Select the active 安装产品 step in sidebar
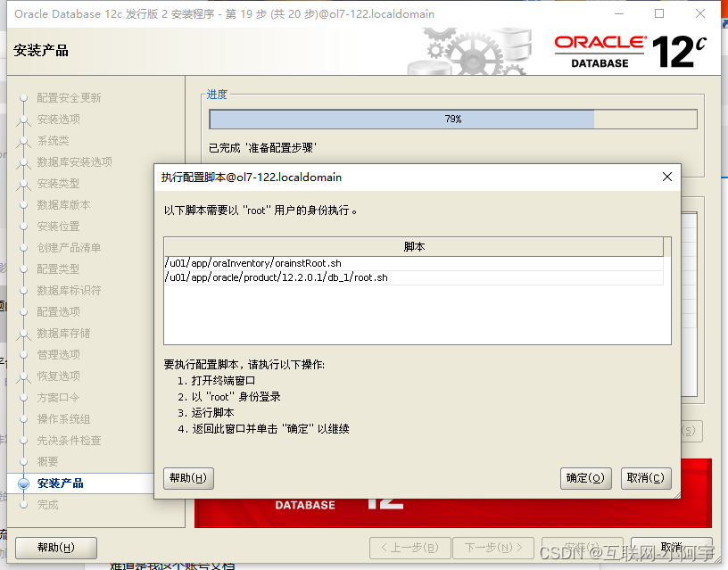This screenshot has width=728, height=570. (x=61, y=483)
